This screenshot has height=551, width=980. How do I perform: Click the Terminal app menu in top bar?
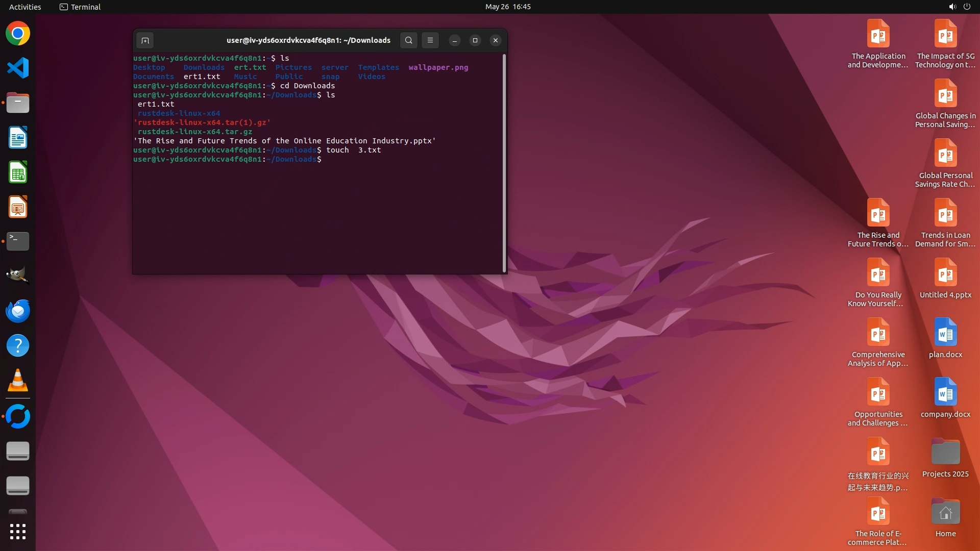pyautogui.click(x=80, y=7)
